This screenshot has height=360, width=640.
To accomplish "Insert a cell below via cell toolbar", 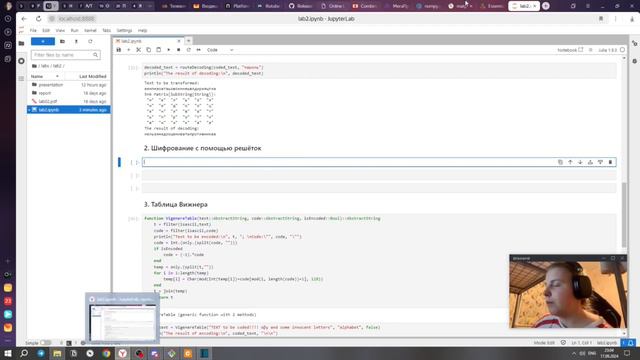I will pyautogui.click(x=600, y=162).
